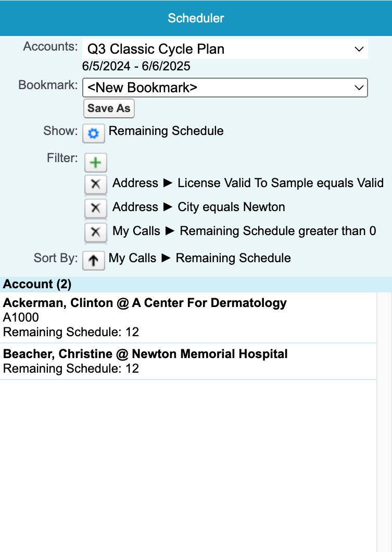Remove the City equals Newton filter

pyautogui.click(x=95, y=208)
